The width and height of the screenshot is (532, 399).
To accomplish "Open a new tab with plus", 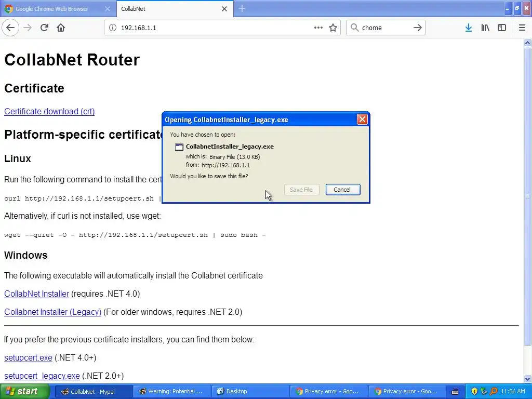I will tap(242, 8).
